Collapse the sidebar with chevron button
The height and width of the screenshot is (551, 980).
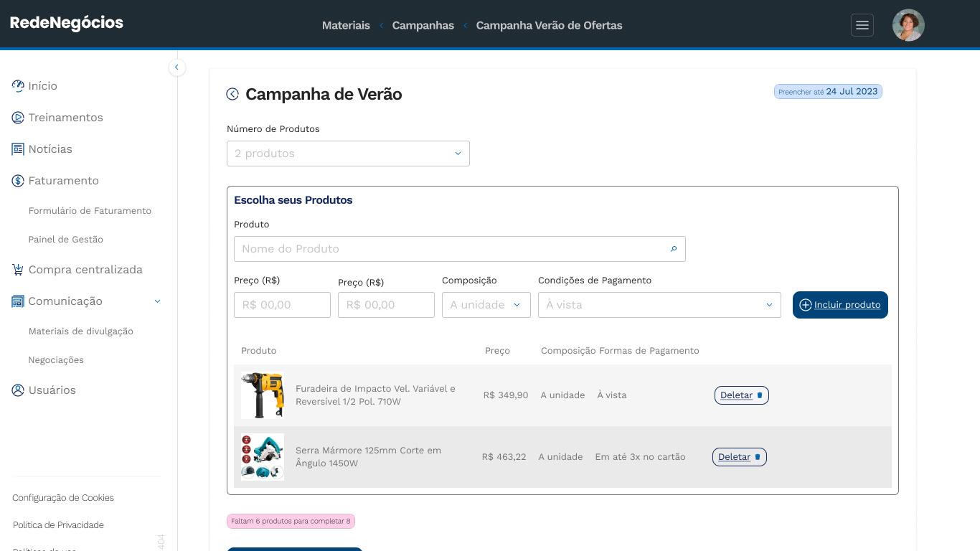click(x=177, y=67)
